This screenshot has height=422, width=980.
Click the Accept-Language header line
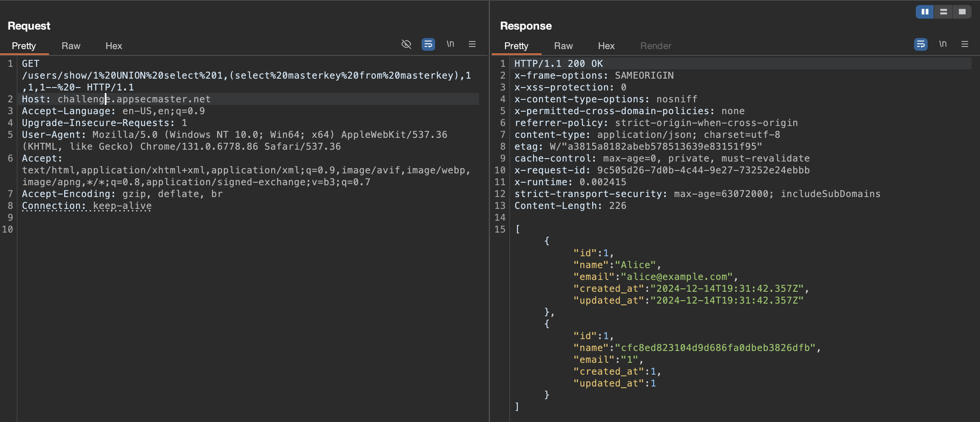113,111
